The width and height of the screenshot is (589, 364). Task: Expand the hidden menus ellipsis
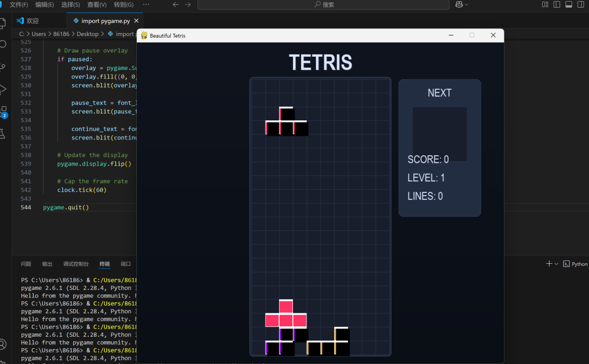(x=146, y=4)
